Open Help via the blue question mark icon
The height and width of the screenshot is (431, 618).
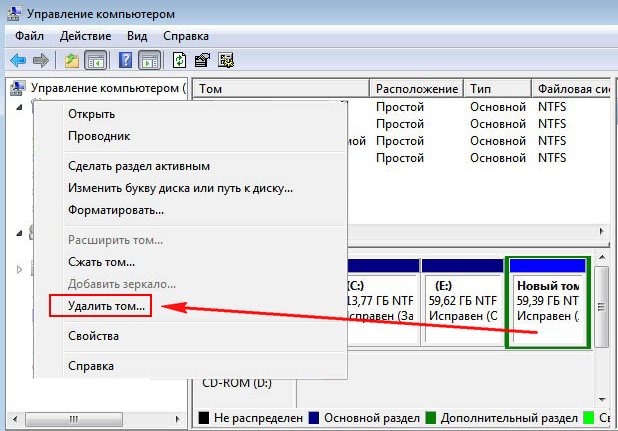click(x=126, y=60)
